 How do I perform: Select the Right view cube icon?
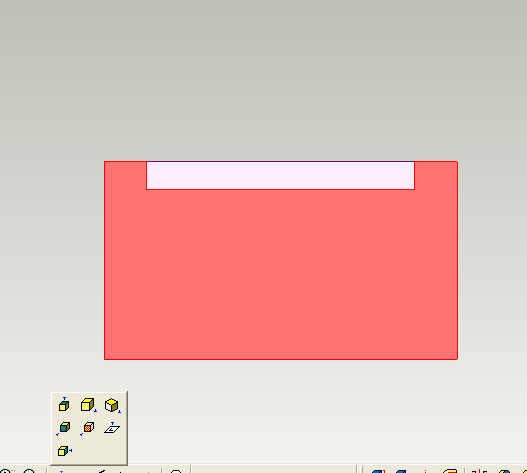point(64,450)
